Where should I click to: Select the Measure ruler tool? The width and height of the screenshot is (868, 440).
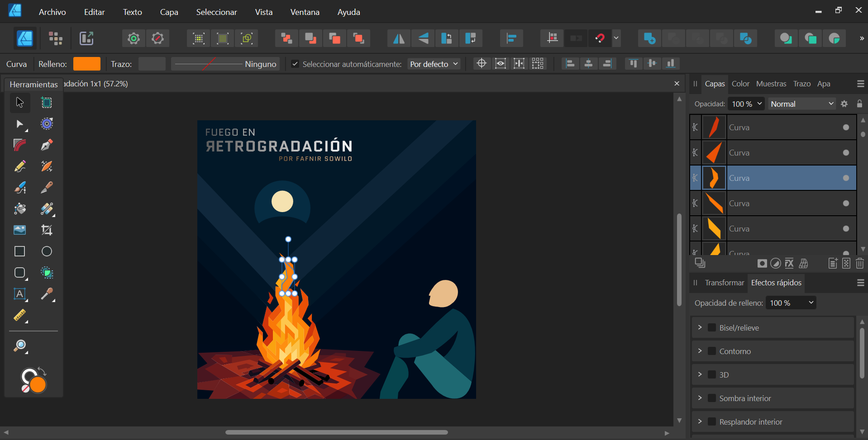tap(20, 315)
